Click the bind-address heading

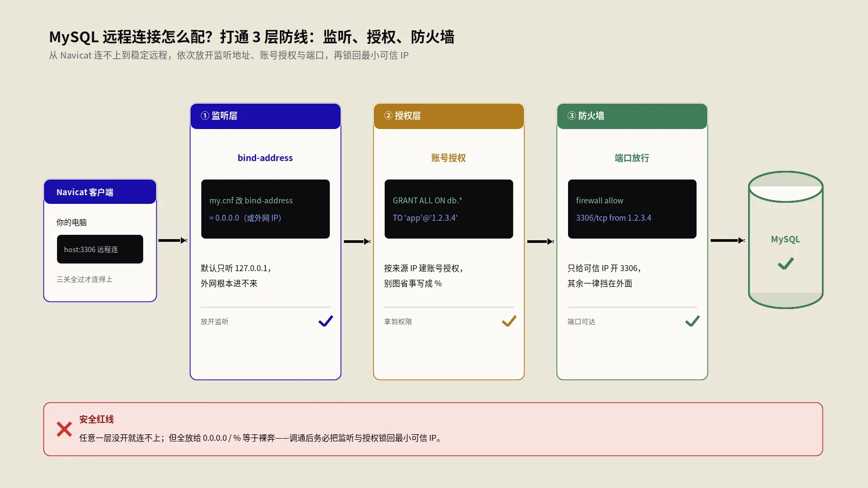point(265,158)
